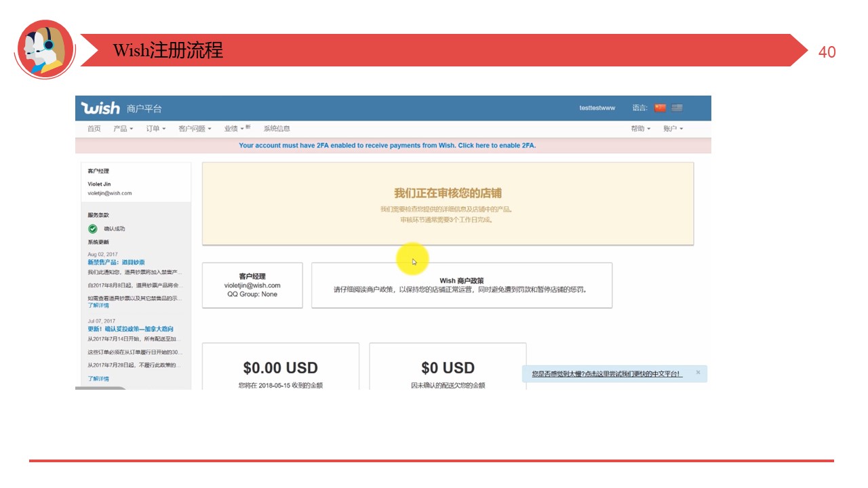Click the 我们正在审核您的店铺 heading
This screenshot has width=868, height=488.
pyautogui.click(x=448, y=193)
